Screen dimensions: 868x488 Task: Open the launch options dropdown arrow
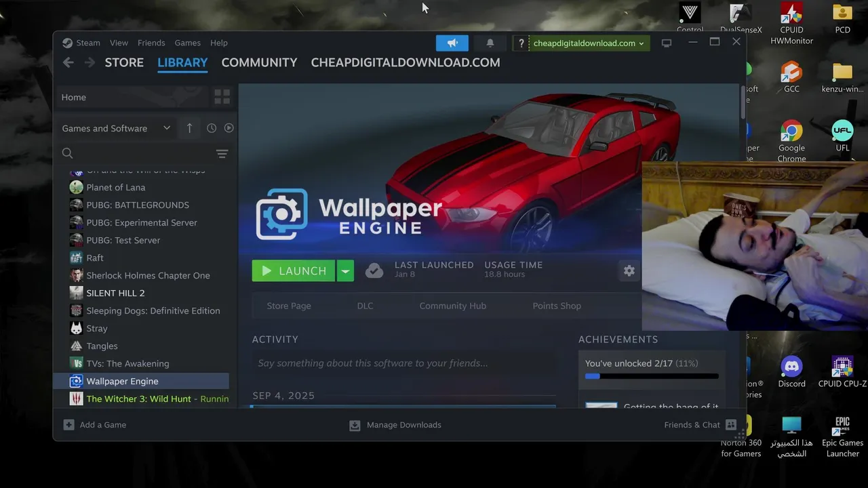345,270
